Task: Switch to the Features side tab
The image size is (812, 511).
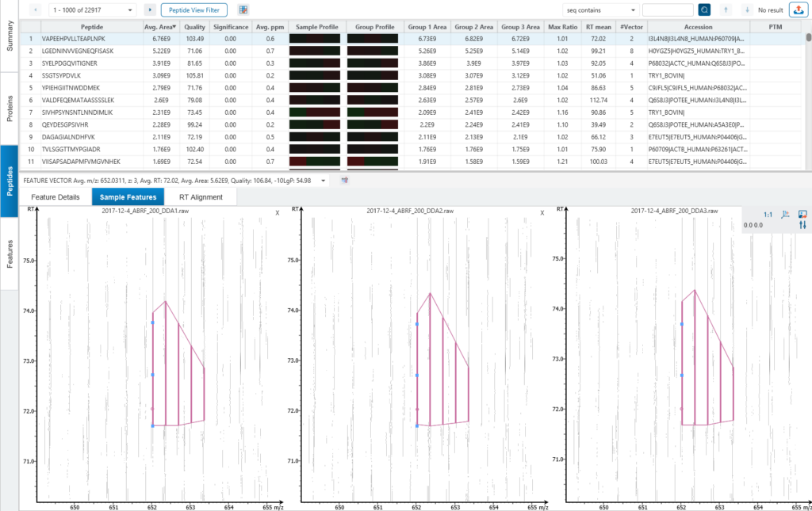Action: point(10,254)
